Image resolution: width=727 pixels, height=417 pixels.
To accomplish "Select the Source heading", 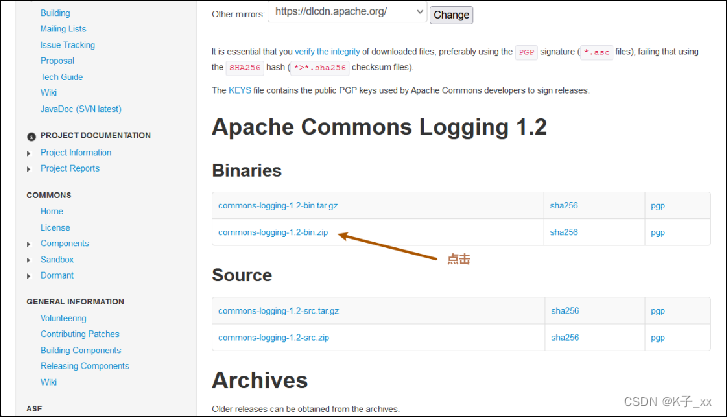I will [x=242, y=275].
